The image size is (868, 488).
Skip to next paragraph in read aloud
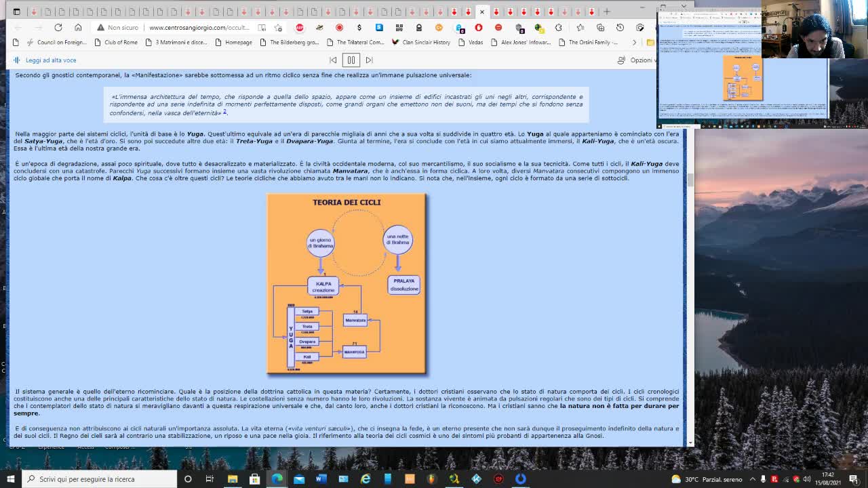tap(370, 60)
